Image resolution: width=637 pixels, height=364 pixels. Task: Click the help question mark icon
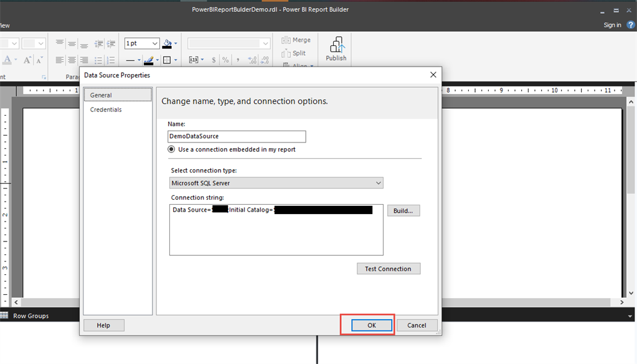(630, 24)
